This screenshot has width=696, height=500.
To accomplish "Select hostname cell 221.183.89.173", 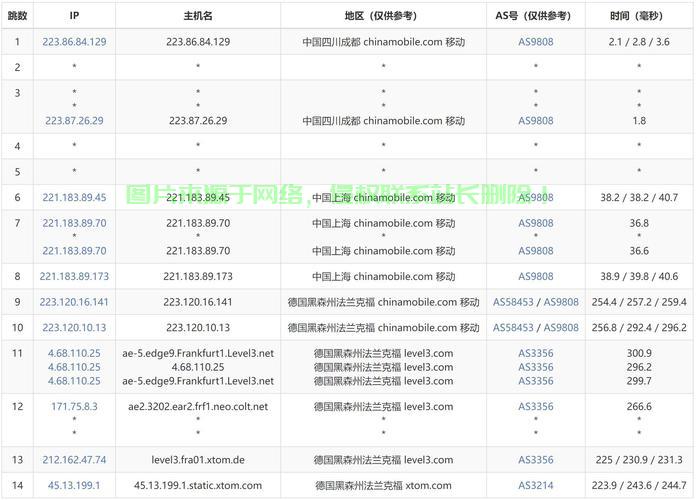I will pos(198,276).
